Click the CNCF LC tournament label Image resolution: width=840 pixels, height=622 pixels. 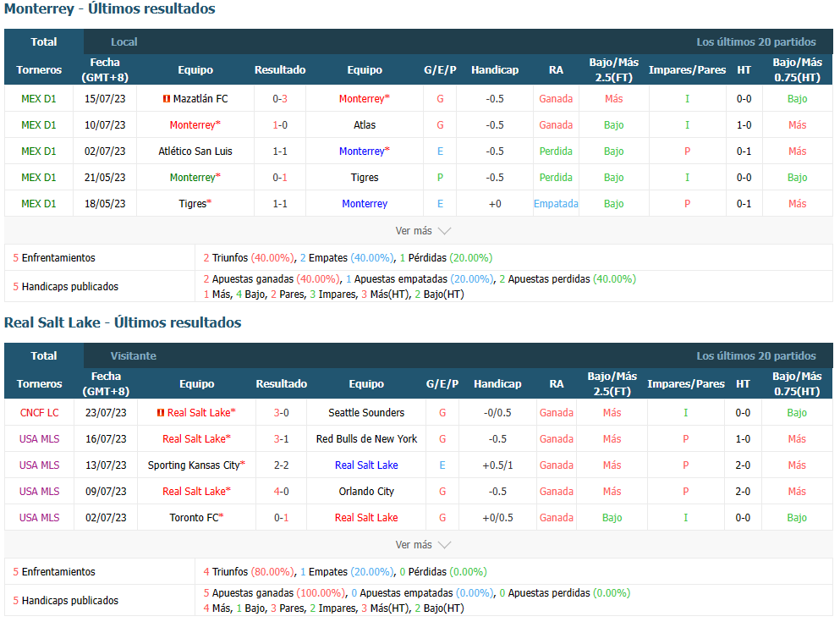[39, 412]
